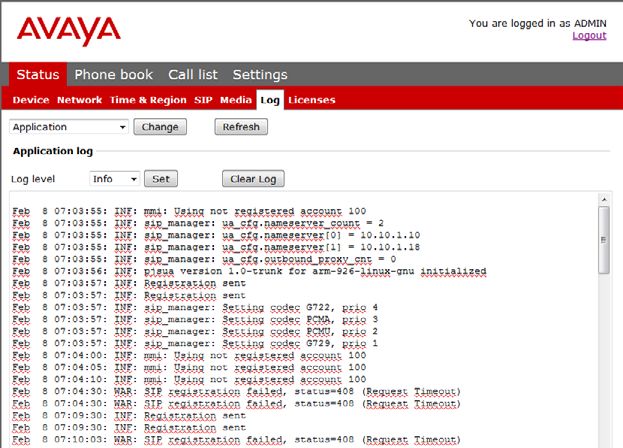Switch to the Licenses sub-tab
The image size is (623, 448).
tap(312, 100)
